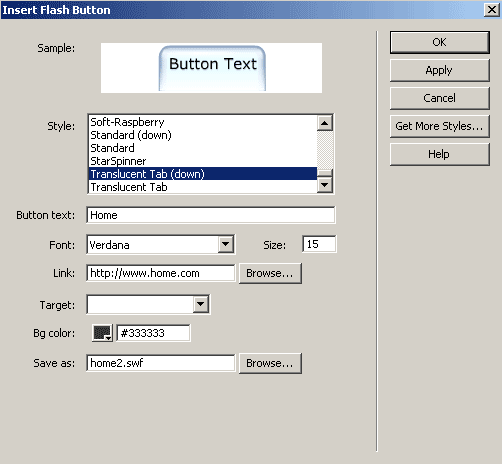This screenshot has width=502, height=464.
Task: Cancel the Insert Flash Button dialog
Action: point(440,98)
